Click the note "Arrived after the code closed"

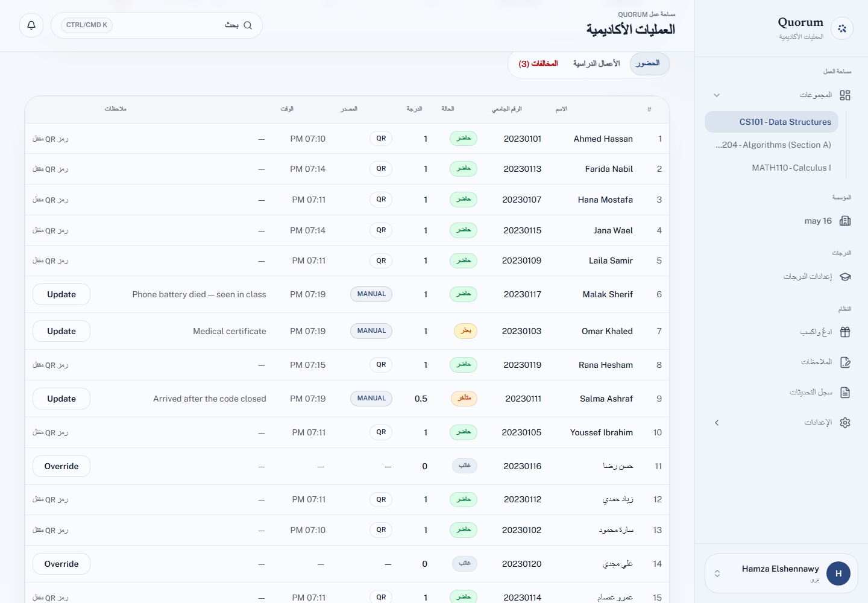(x=210, y=399)
